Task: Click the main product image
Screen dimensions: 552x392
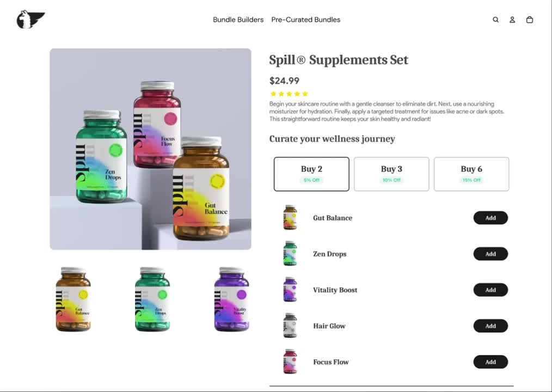Action: (150, 149)
